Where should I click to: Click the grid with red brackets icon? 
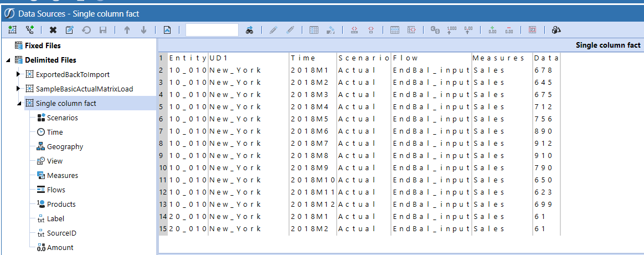411,29
